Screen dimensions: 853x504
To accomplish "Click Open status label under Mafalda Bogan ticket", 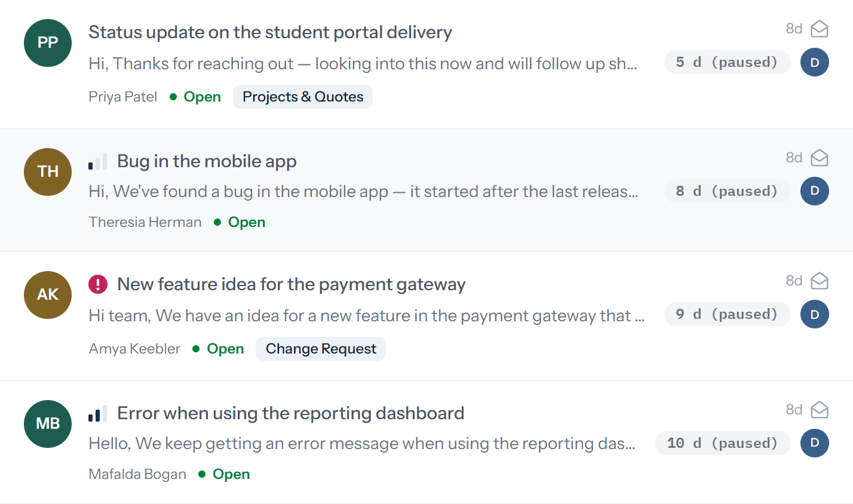I will [231, 474].
